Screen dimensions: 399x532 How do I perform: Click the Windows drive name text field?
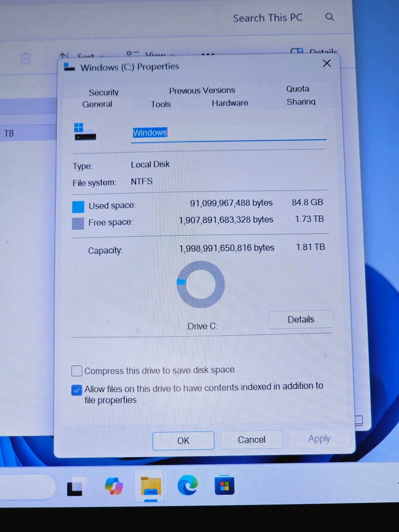(229, 133)
